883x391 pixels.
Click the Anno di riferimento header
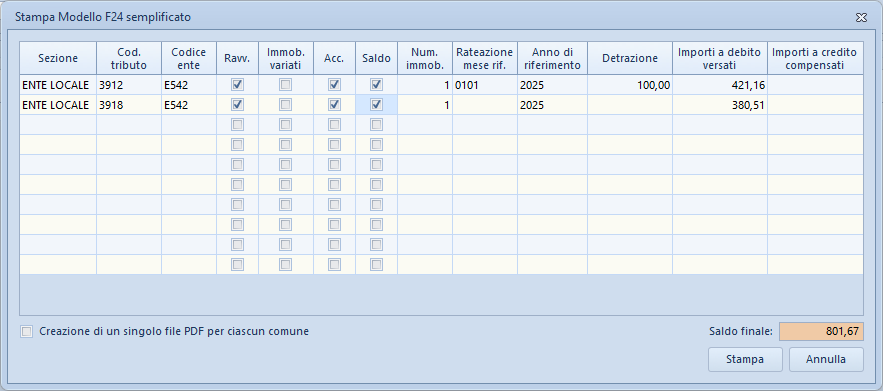pyautogui.click(x=552, y=57)
